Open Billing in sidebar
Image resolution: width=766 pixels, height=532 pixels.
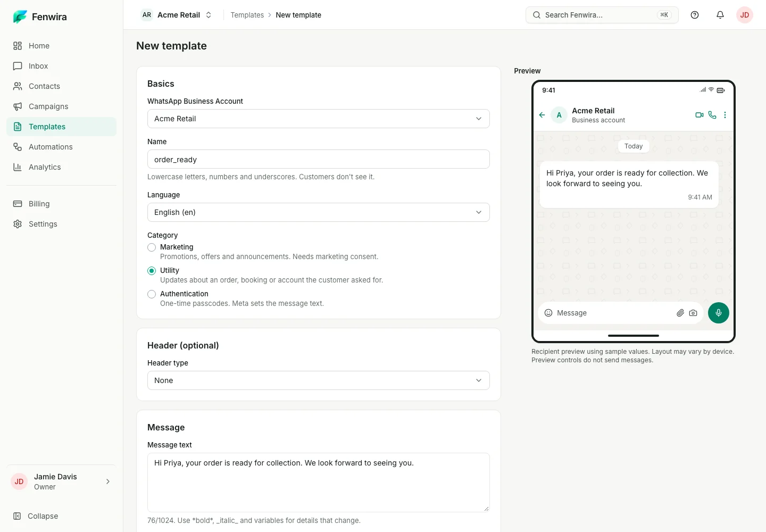coord(62,204)
